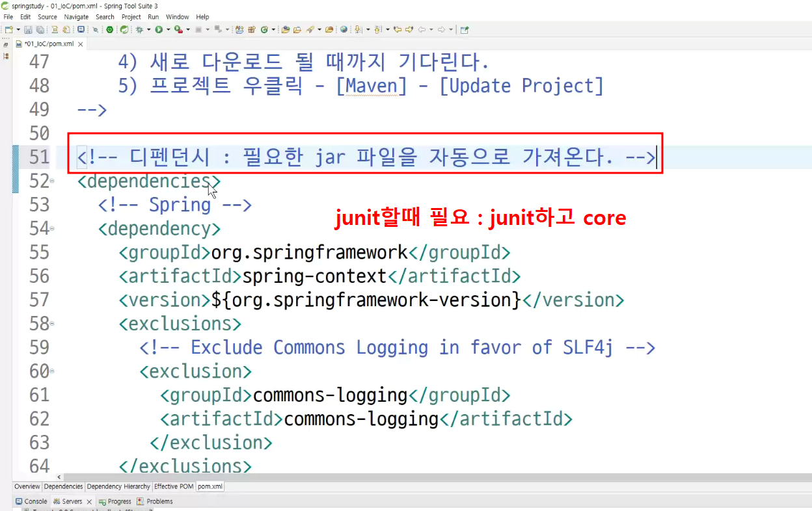
Task: Collapse the exclusion element at line 60
Action: [x=51, y=371]
